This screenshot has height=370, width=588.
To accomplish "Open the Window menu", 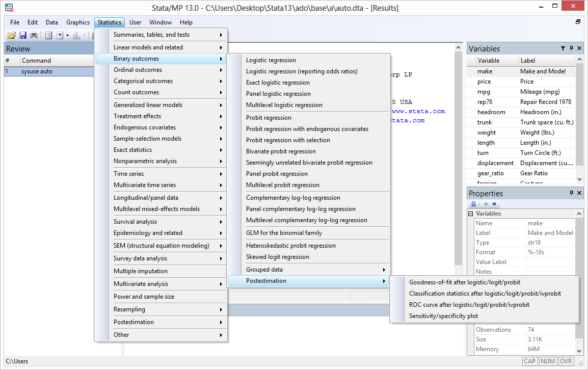I will point(161,22).
